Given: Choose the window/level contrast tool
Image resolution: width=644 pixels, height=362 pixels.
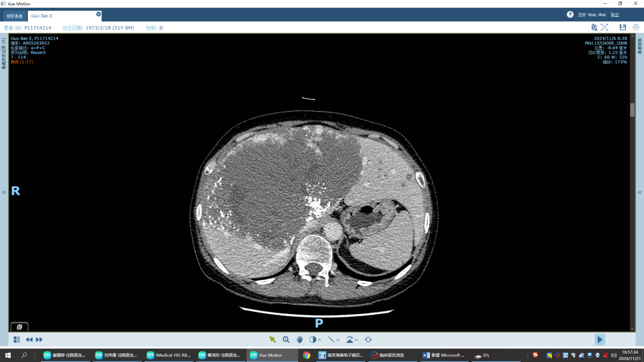Looking at the screenshot, I should coord(313,340).
